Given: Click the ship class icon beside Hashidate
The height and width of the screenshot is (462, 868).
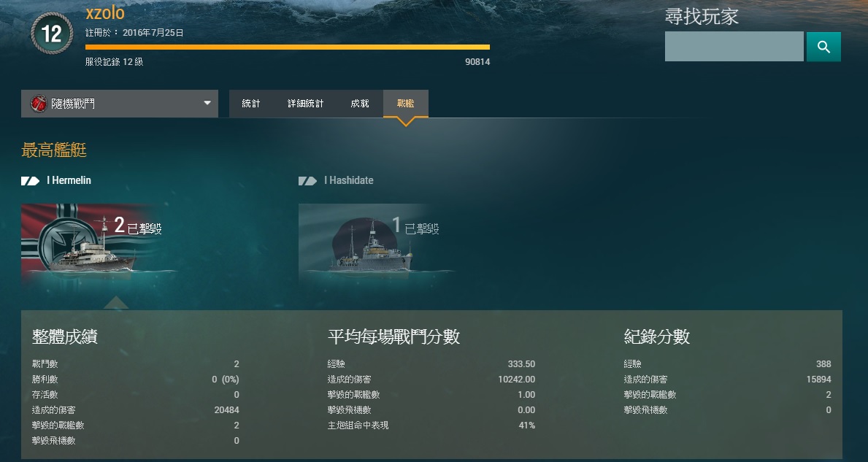Looking at the screenshot, I should (307, 180).
